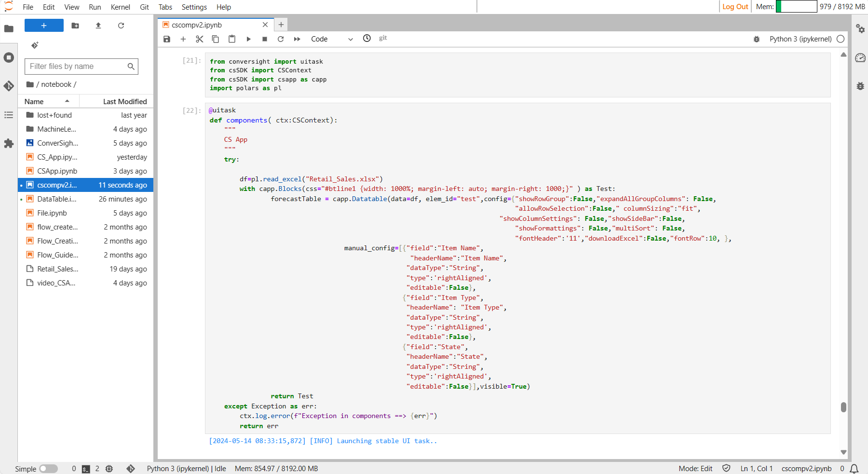Open the Kernel menu

[x=120, y=7]
